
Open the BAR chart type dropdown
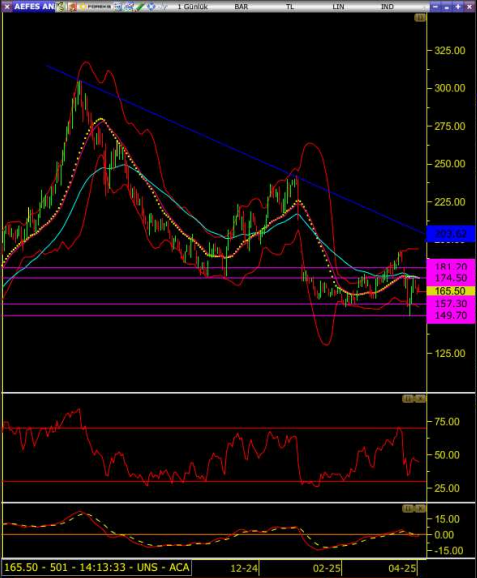click(x=241, y=7)
